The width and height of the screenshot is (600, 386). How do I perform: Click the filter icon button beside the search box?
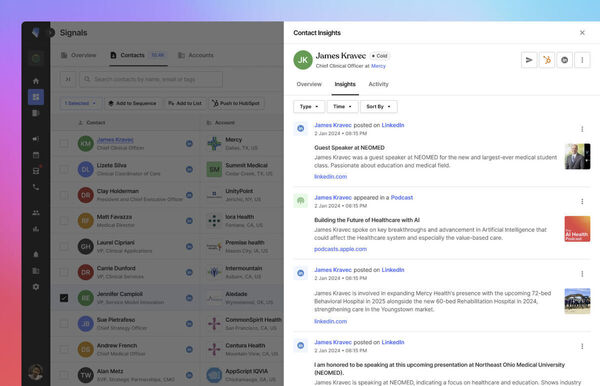68,79
